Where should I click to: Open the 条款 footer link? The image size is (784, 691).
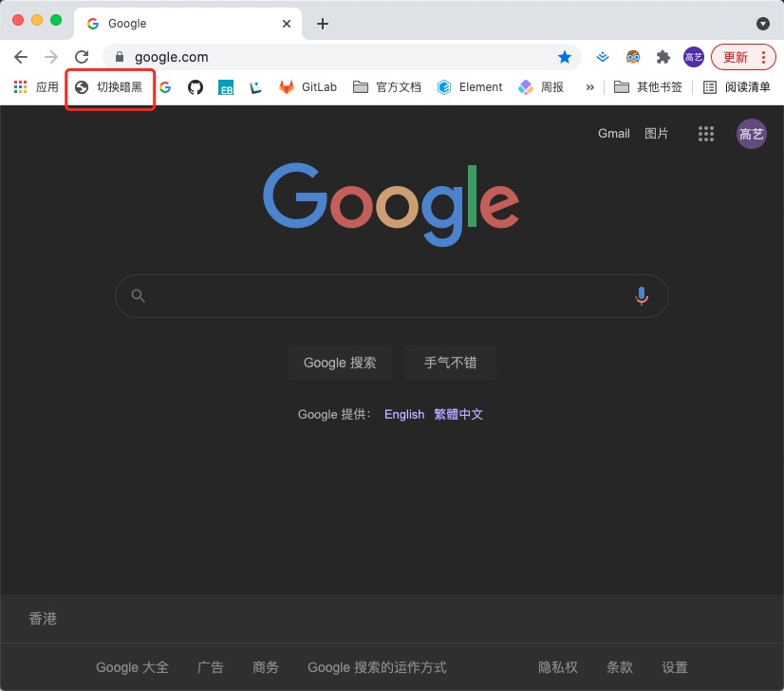620,667
